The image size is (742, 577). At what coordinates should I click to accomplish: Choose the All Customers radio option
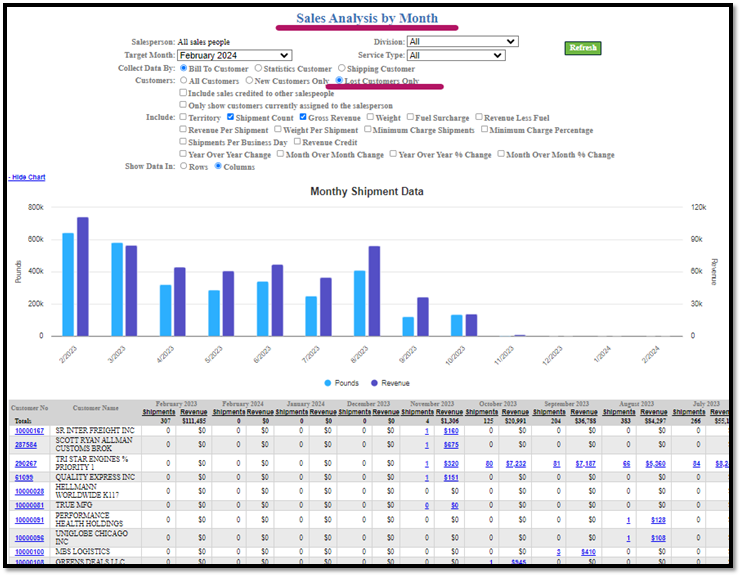(x=184, y=80)
